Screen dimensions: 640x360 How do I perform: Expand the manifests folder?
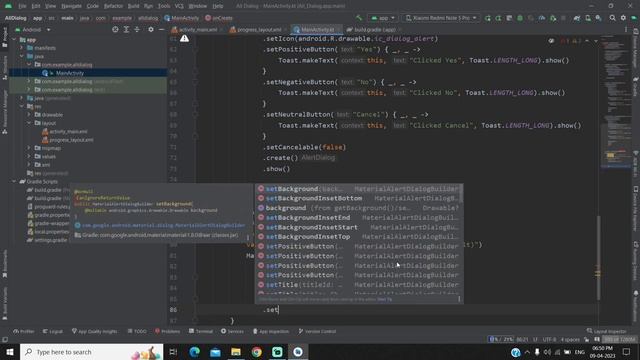click(x=22, y=48)
